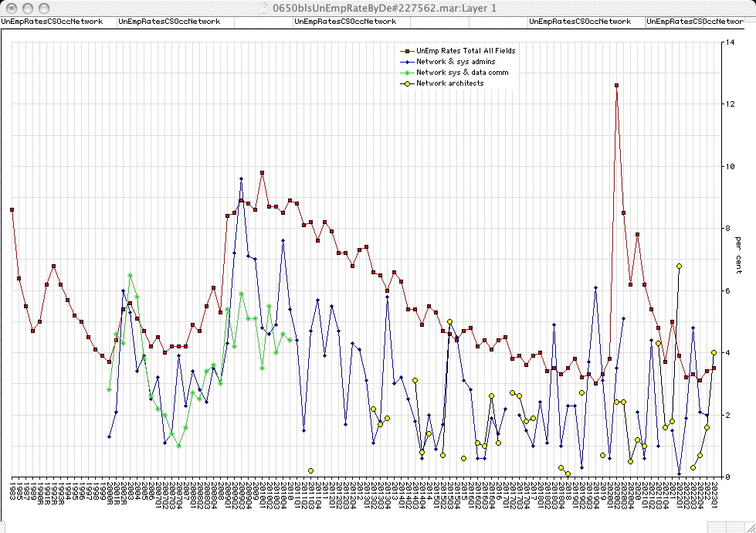Close the chart window with red button

10,8
